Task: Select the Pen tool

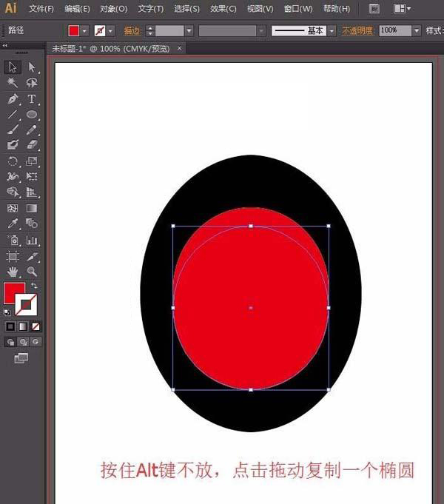Action: pyautogui.click(x=13, y=98)
